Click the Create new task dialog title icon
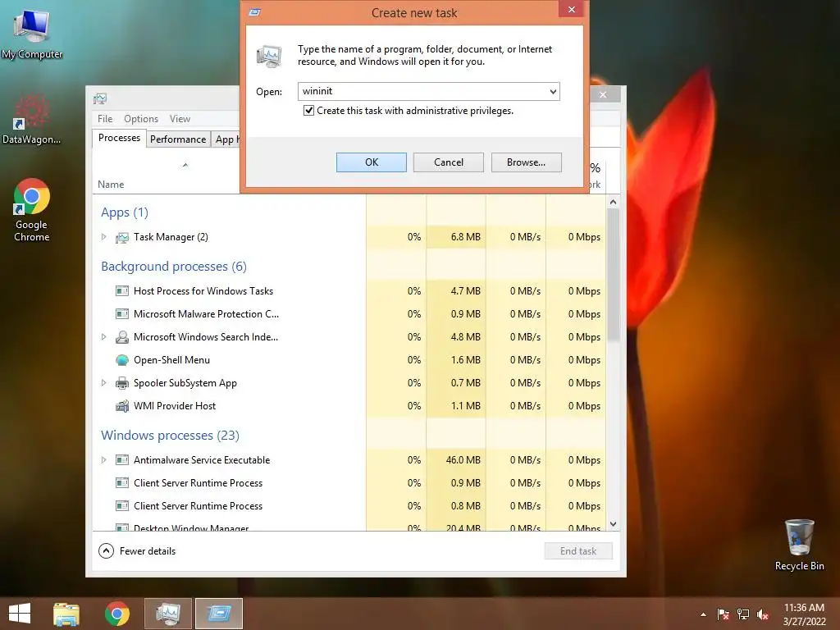This screenshot has width=840, height=630. pos(255,12)
